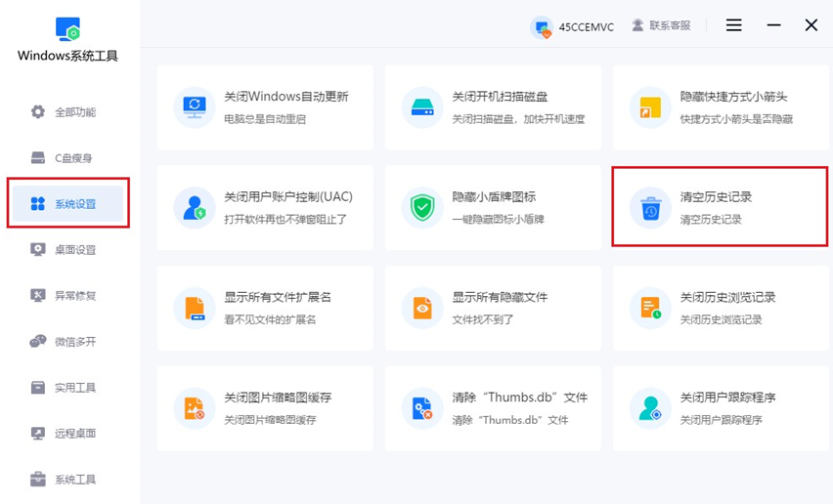Click the 隐藏小盾牌图标 title text
The height and width of the screenshot is (504, 833).
(x=494, y=197)
